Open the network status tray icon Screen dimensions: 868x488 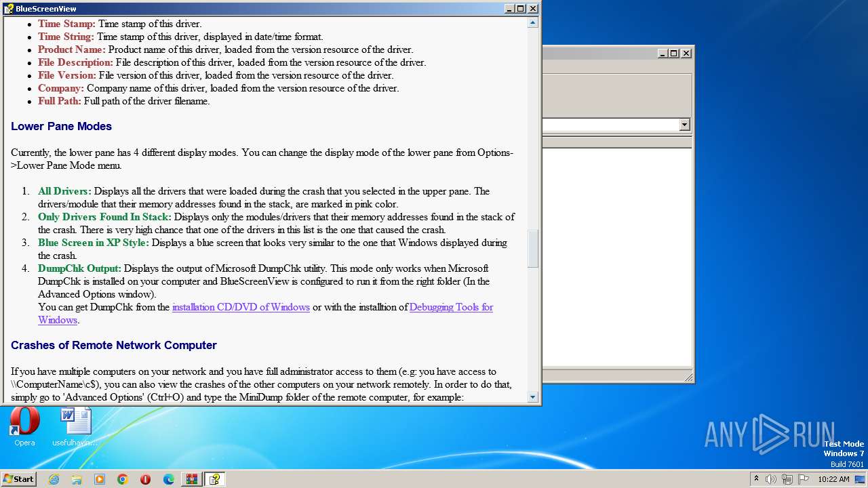click(787, 479)
